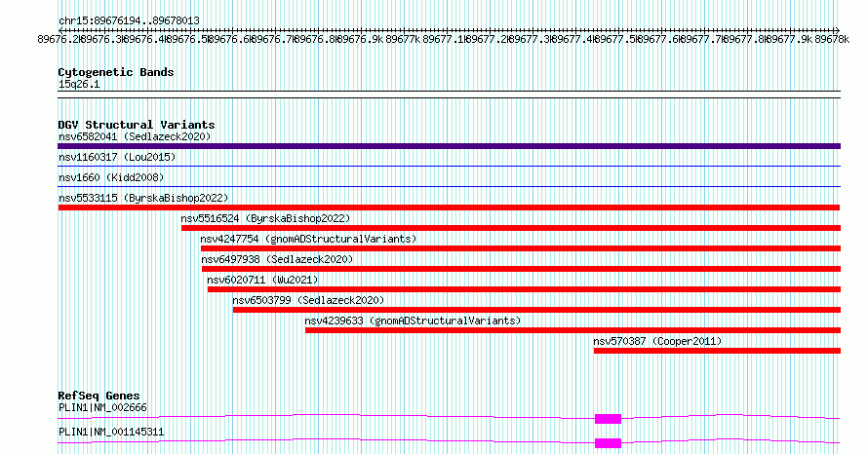Click the red nsv6497938 variant bar
Image resolution: width=868 pixels, height=454 pixels.
(x=521, y=269)
